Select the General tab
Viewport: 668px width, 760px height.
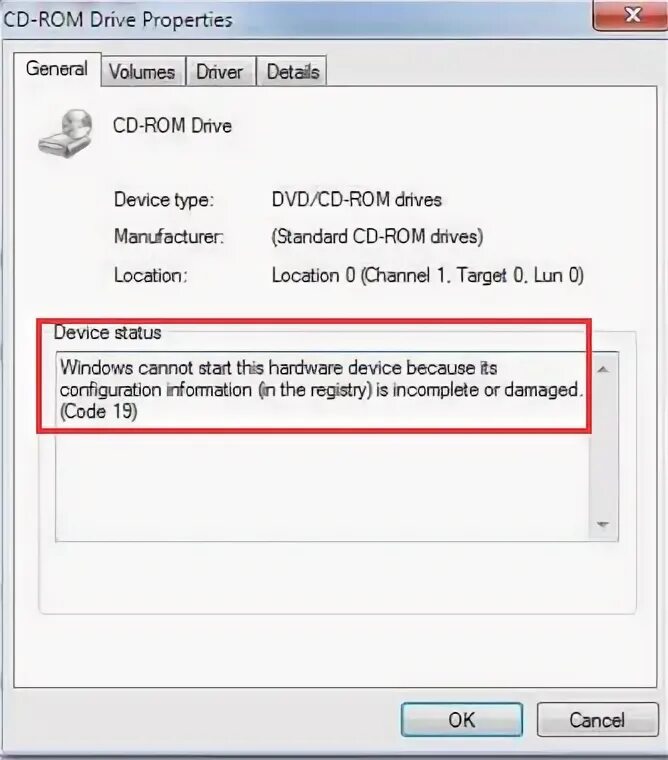57,69
